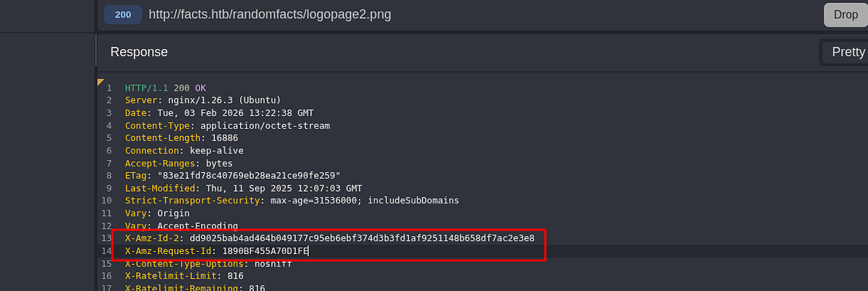
Task: Click the X-Amz-Id-2 header value
Action: click(362, 238)
